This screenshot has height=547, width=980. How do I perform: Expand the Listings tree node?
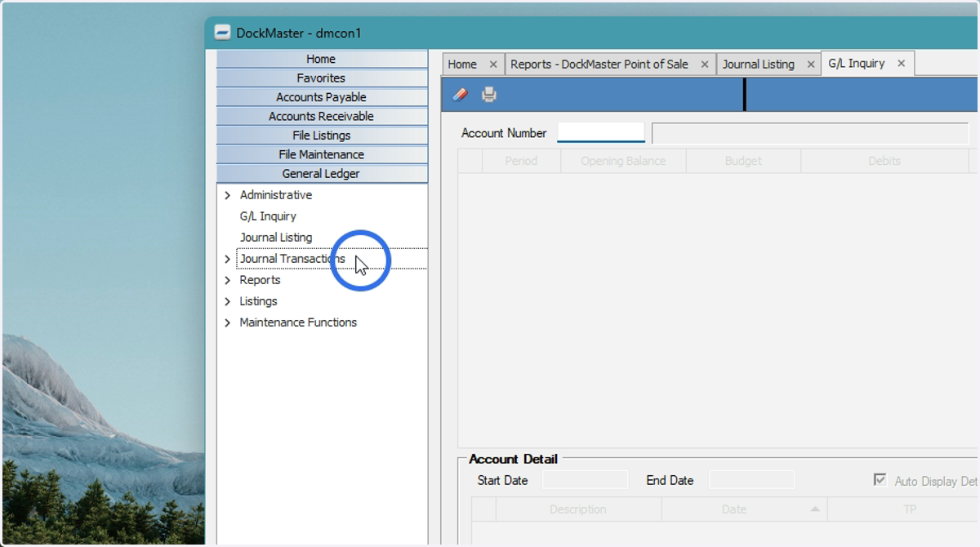(x=227, y=301)
